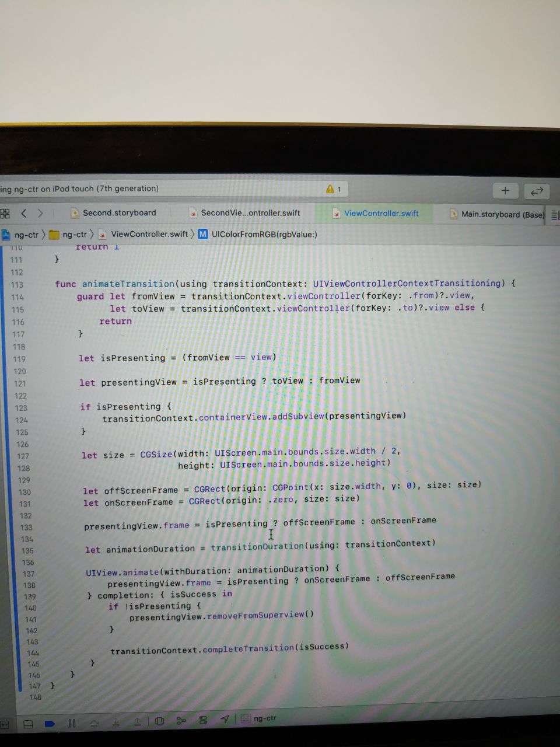This screenshot has width=560, height=747.
Task: Open the ng-ctr folder in jump bar
Action: [x=68, y=235]
